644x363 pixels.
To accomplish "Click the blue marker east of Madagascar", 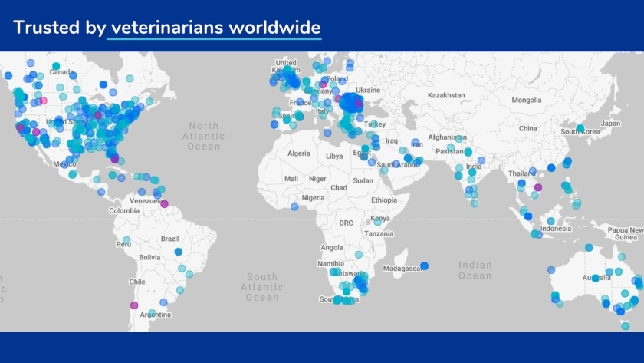I will pos(424,266).
